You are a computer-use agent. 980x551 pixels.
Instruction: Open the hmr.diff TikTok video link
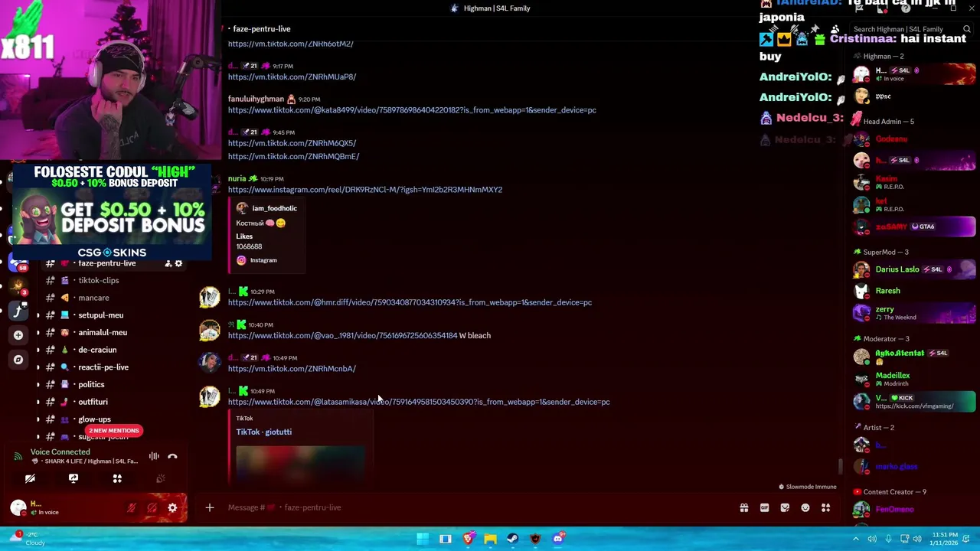point(410,302)
